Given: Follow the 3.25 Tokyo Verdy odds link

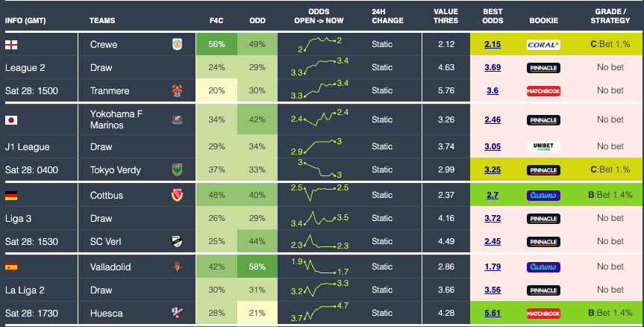Looking at the screenshot, I should point(493,170).
